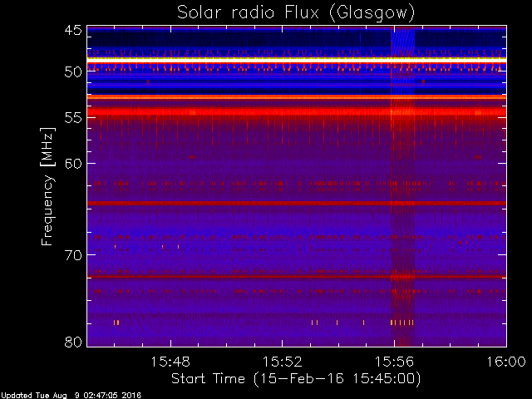Click the 'Start Time (15-Feb-16 15:45:00)' label
Screen dimensions: 532x399
point(296,379)
